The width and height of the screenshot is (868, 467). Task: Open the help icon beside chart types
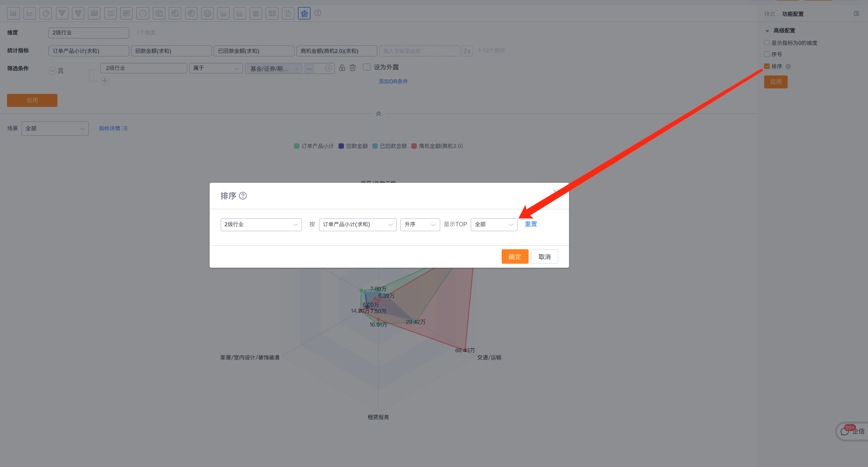pyautogui.click(x=318, y=13)
